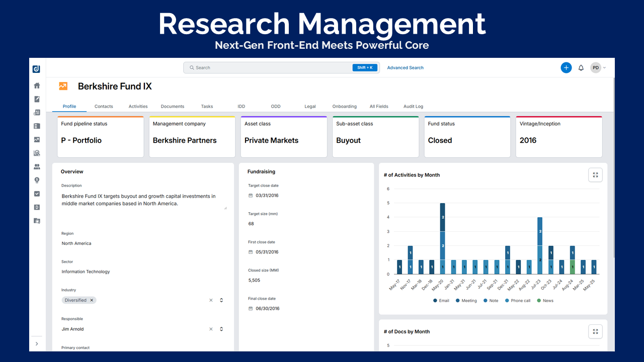Open the PD user profile menu
644x362 pixels.
(598, 68)
